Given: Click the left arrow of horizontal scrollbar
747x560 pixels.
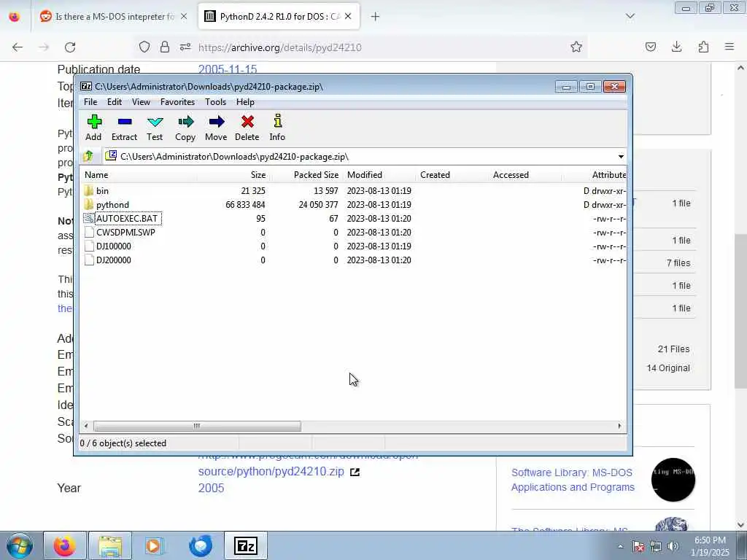Looking at the screenshot, I should tap(86, 426).
